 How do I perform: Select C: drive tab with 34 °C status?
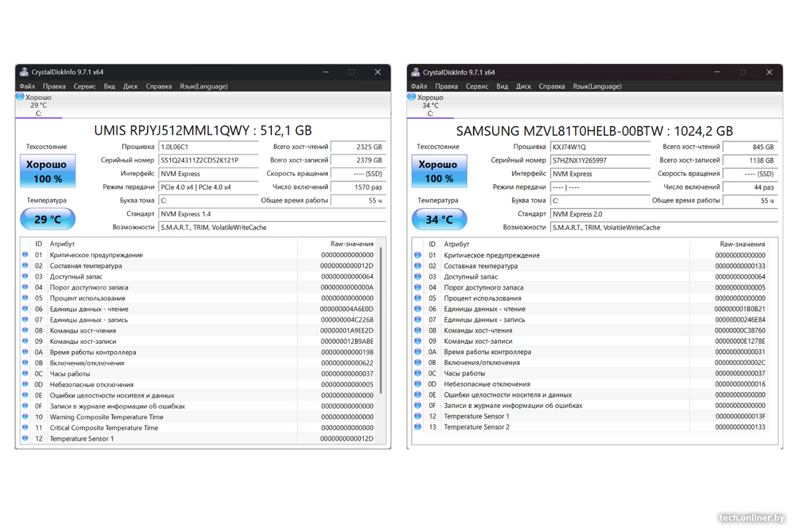point(430,106)
